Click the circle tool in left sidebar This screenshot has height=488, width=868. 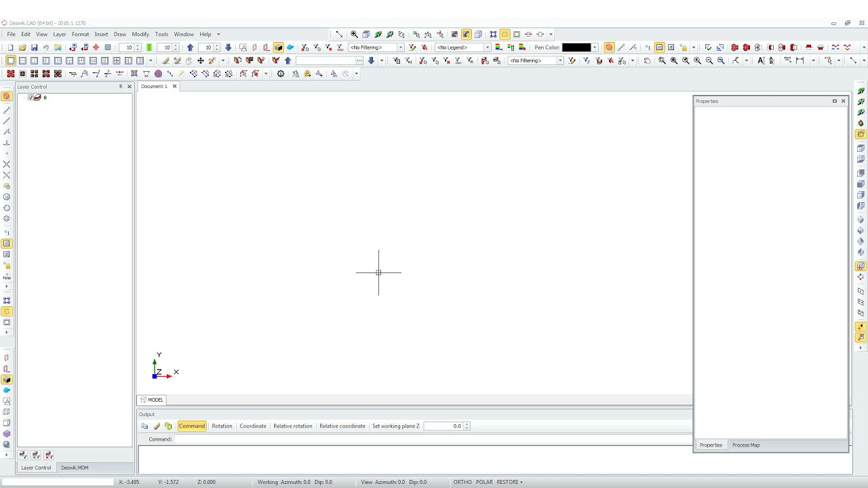pos(7,197)
